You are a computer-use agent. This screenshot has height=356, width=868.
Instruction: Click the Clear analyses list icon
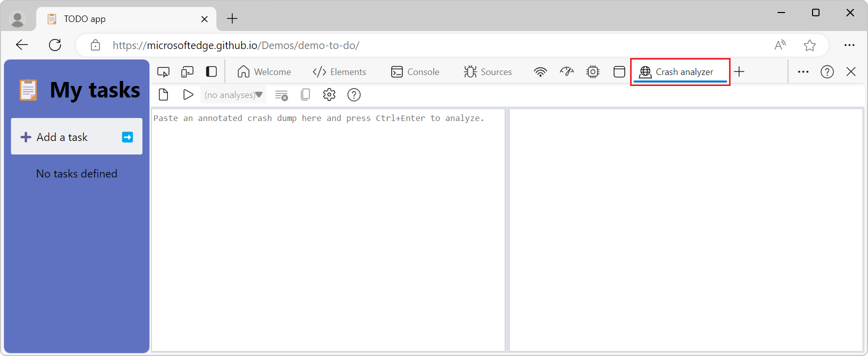pos(281,95)
